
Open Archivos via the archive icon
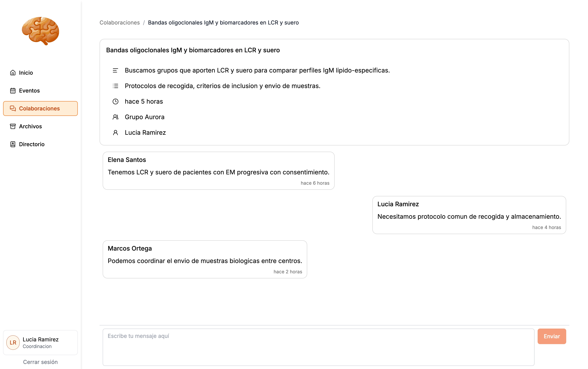point(13,126)
